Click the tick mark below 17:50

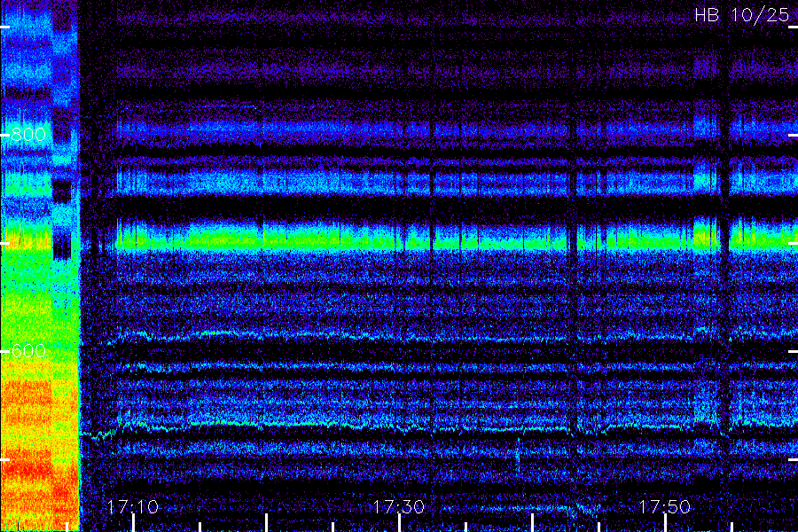(665, 523)
